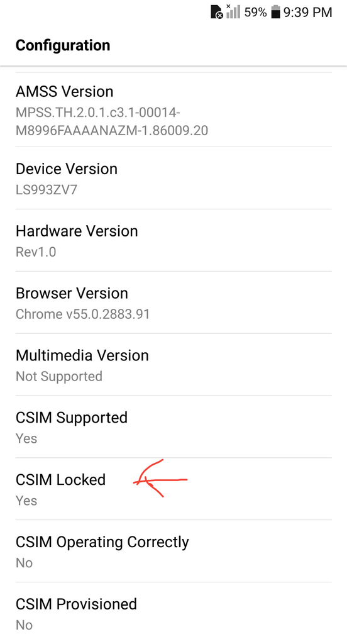Select the Browser Version entry

pos(173,303)
